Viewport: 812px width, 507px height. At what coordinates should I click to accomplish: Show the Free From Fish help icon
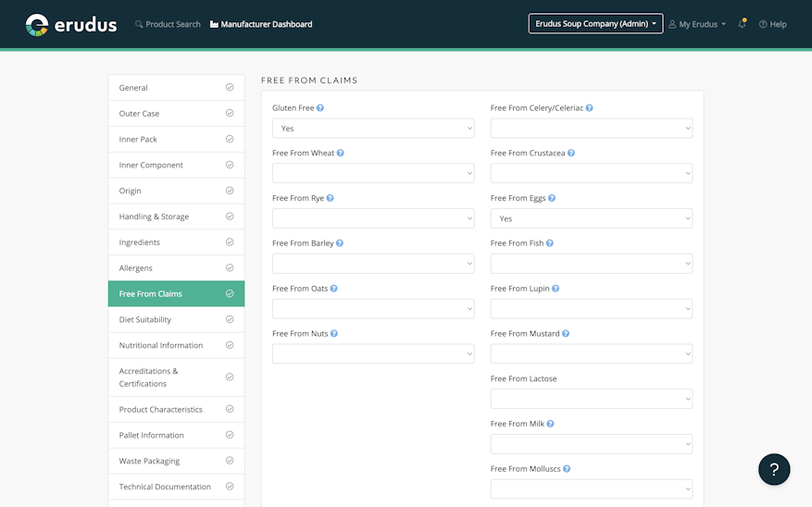(549, 243)
